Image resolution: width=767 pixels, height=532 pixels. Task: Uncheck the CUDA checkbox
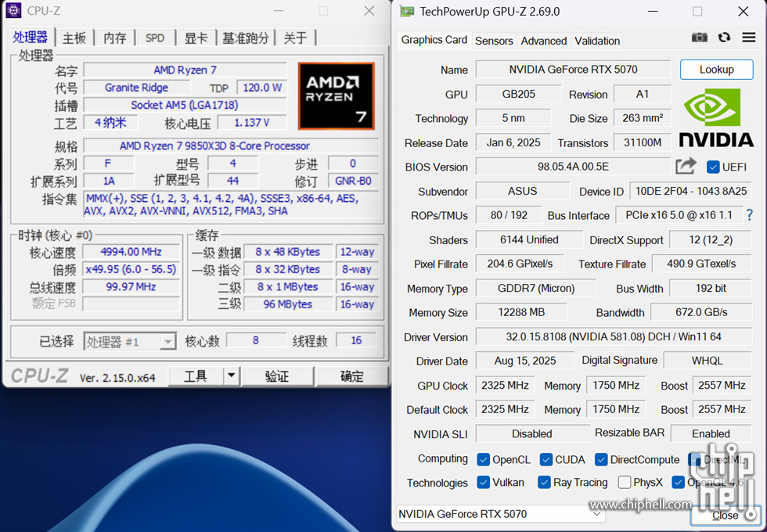tap(547, 459)
